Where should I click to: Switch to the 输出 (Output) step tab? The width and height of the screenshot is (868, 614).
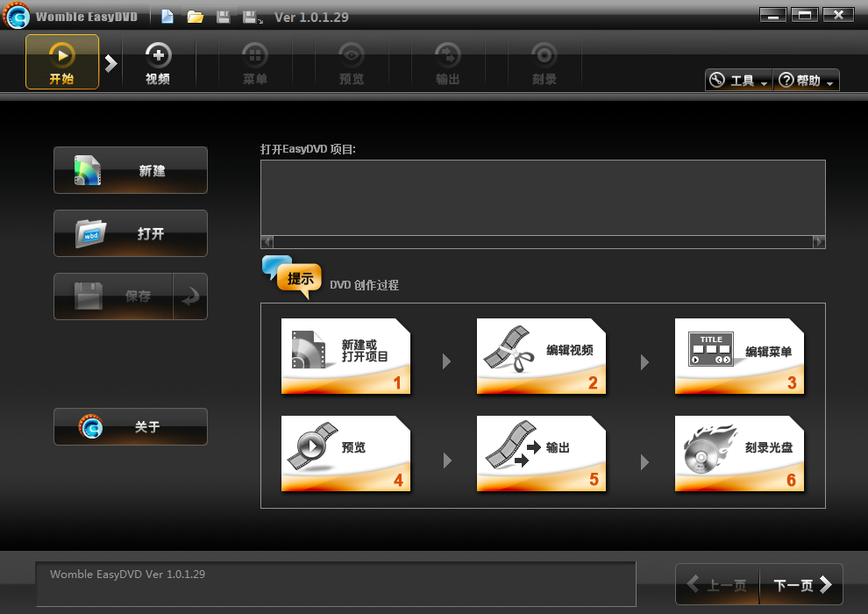[x=447, y=64]
